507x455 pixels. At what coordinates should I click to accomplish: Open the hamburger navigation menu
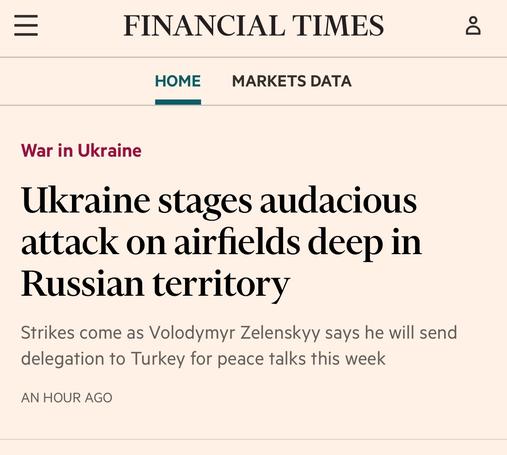[x=26, y=25]
